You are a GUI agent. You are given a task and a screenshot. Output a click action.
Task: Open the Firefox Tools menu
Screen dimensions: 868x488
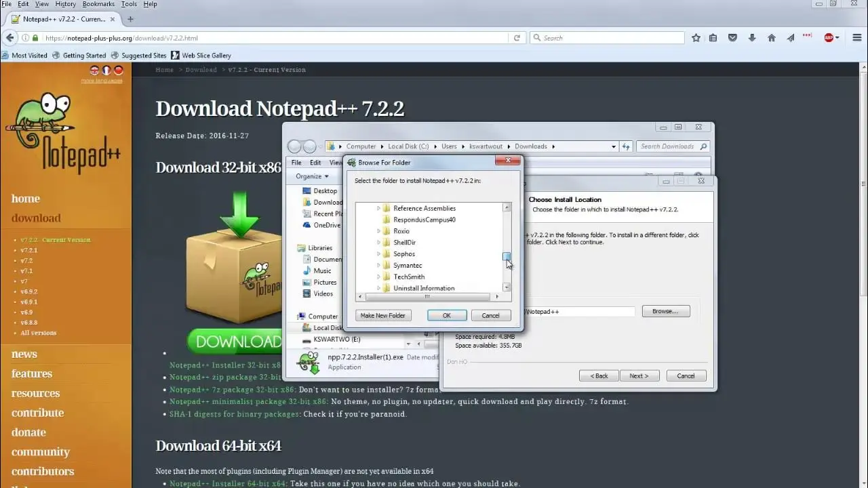click(x=129, y=4)
